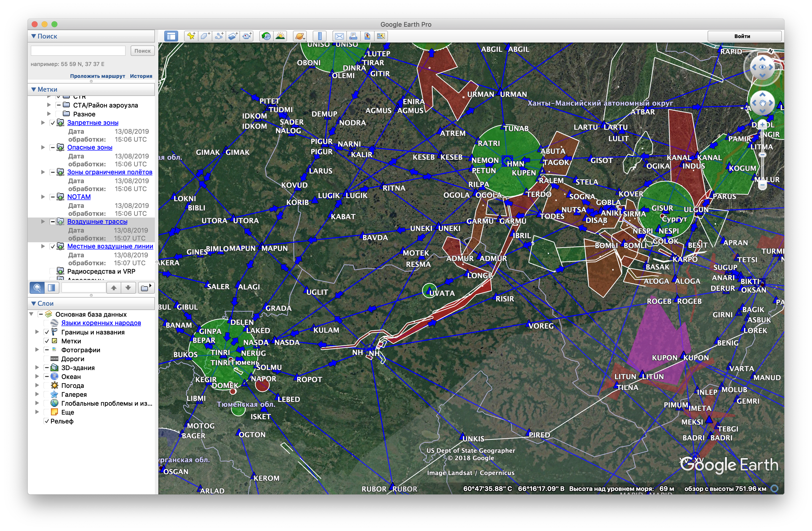Expand the 3D-здания layer node
The height and width of the screenshot is (531, 812).
tap(37, 367)
